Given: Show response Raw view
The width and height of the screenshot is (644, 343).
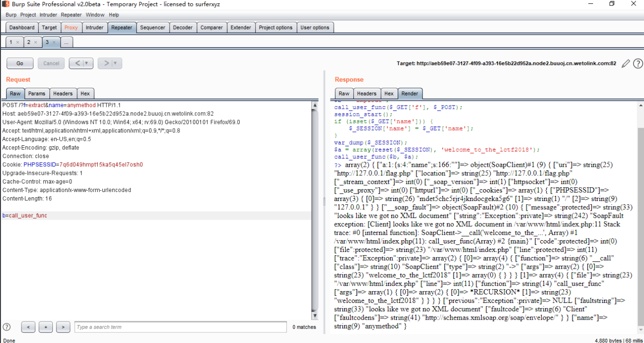Looking at the screenshot, I should coord(344,93).
